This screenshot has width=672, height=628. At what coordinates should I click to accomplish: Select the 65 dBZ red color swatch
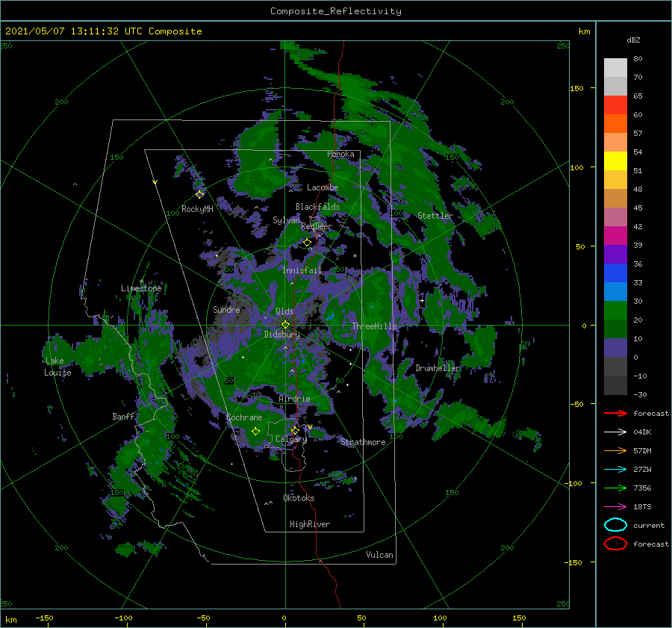[615, 105]
